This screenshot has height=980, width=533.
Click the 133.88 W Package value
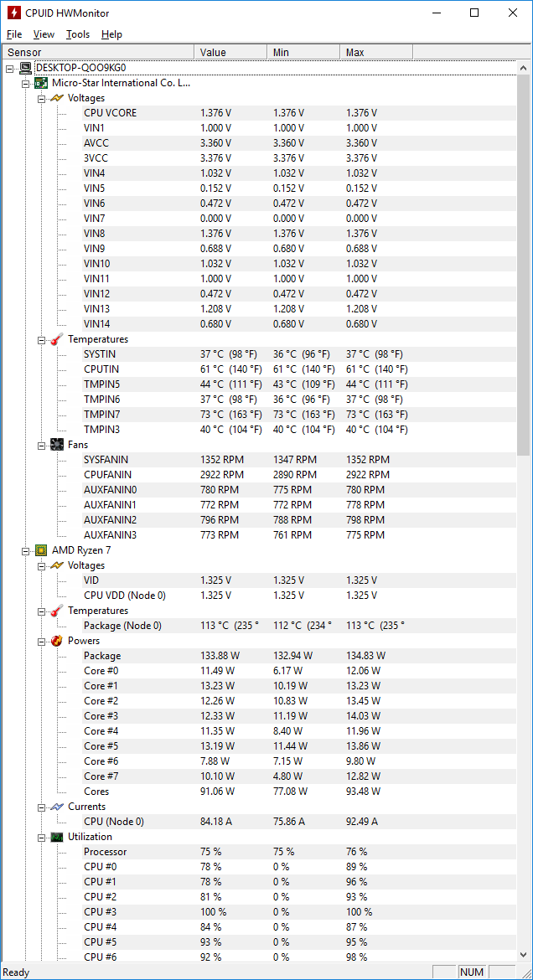coord(220,656)
